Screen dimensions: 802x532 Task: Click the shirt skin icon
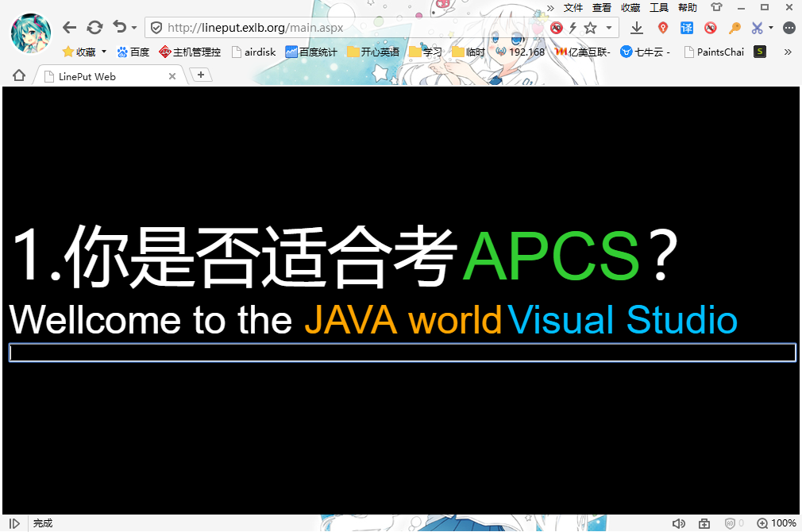point(716,7)
